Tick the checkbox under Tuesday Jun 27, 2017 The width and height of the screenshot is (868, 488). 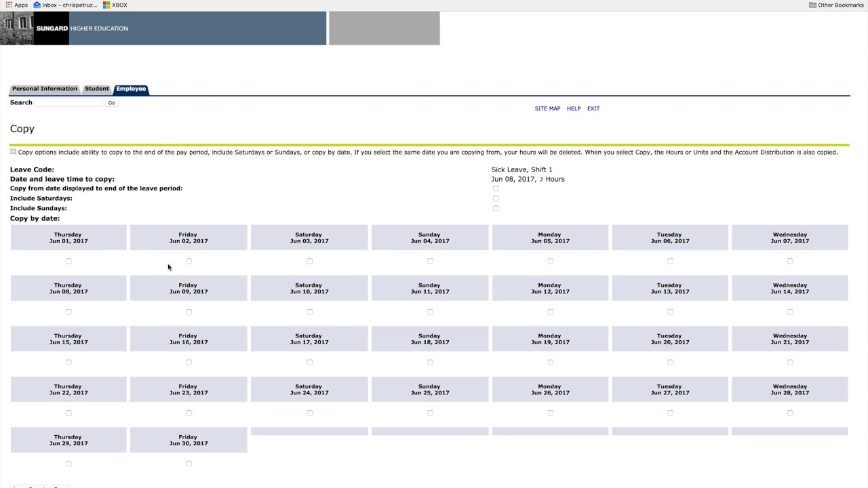(x=671, y=413)
